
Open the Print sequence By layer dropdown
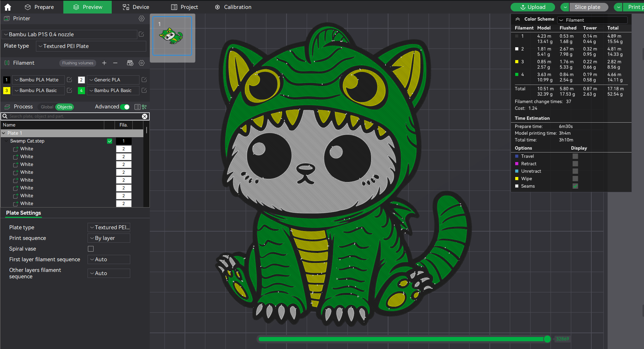click(109, 238)
